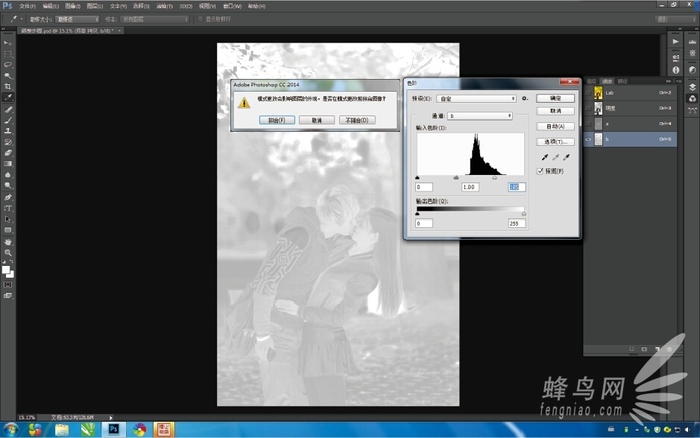Open the 预设 preset dropdown in Levels

click(x=476, y=98)
